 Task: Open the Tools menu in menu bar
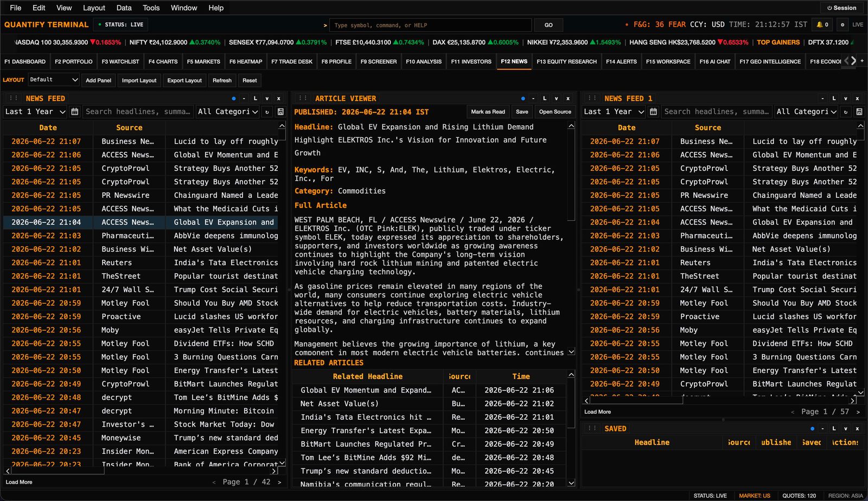[x=151, y=8]
